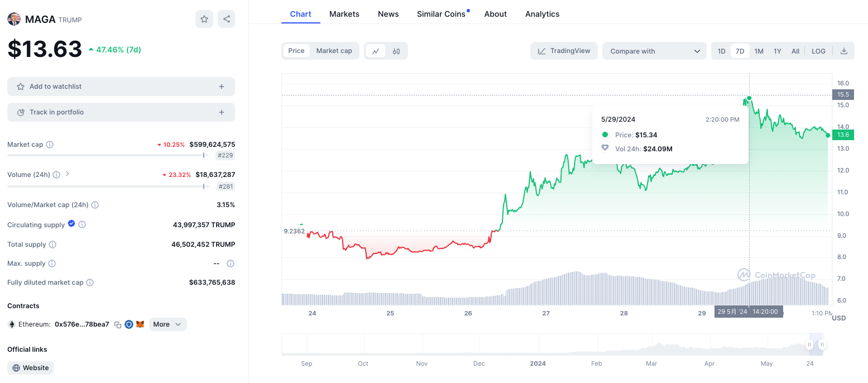Click the 15.5 price axis label
Screen dimensions: 868x383
[x=843, y=95]
